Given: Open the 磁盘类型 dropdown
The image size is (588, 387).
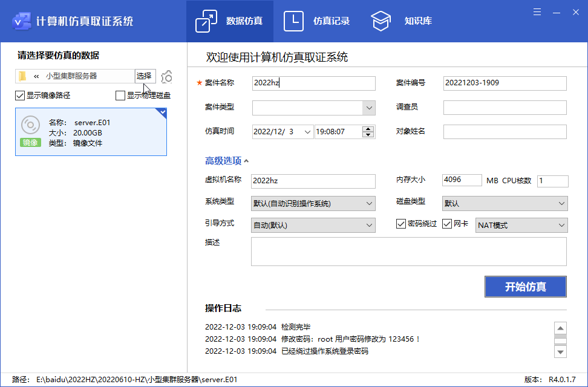Looking at the screenshot, I should coord(505,204).
